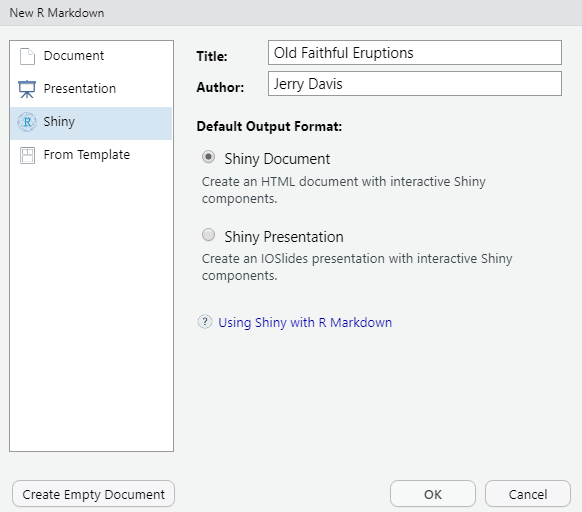
Task: Click the Document page icon
Action: (x=27, y=56)
